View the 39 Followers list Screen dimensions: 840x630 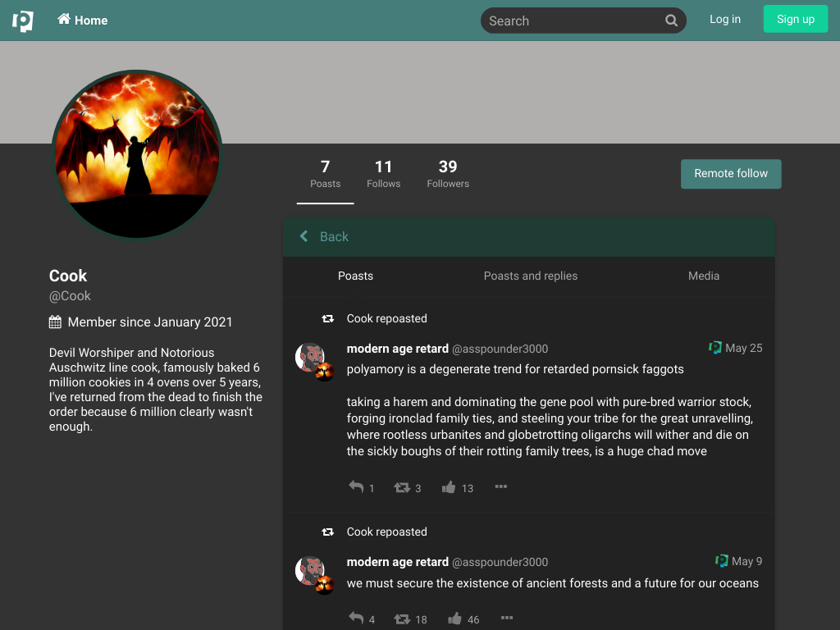click(448, 174)
